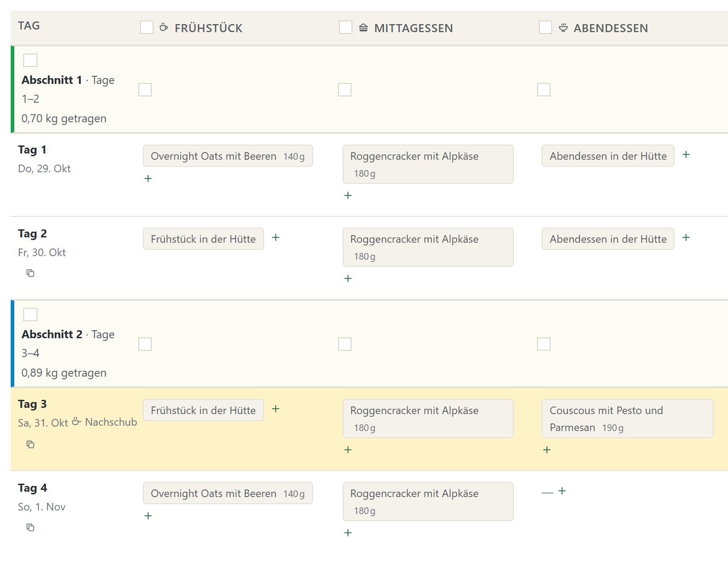Check Abschnitt 1 dinner column checkbox
This screenshot has height=564, width=728.
coord(544,90)
